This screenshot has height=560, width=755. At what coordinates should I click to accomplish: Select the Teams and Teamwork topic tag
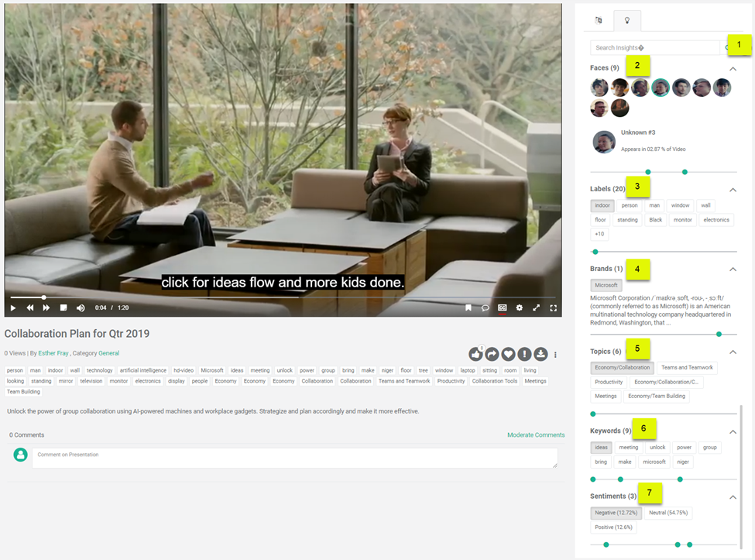pyautogui.click(x=687, y=367)
